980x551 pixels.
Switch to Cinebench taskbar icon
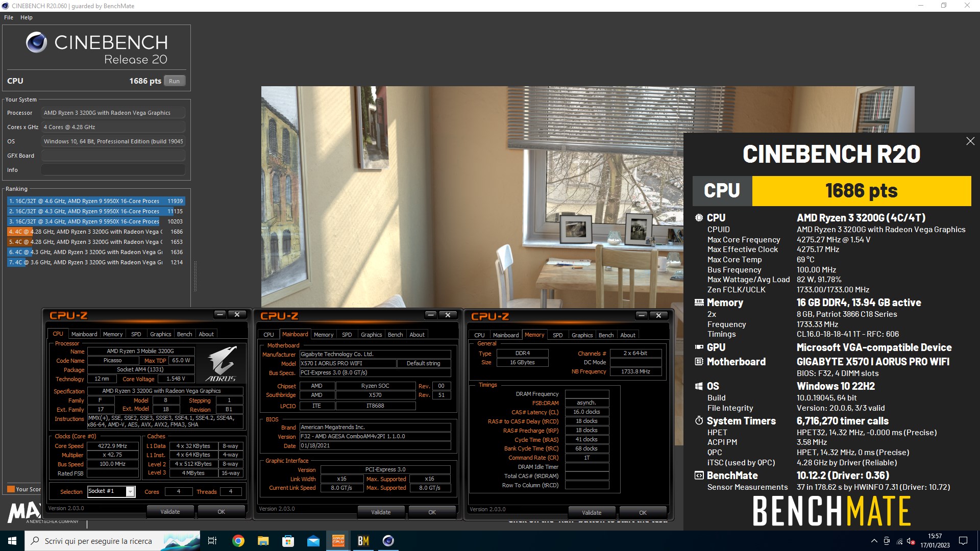388,541
